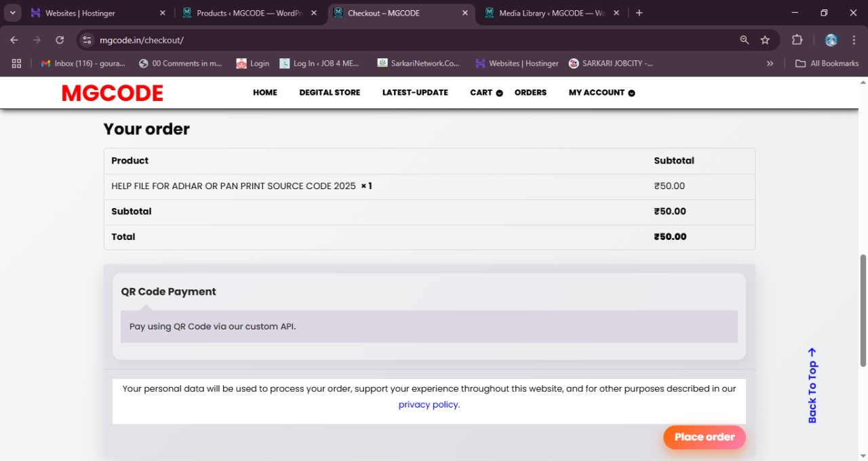The width and height of the screenshot is (868, 461).
Task: Expand the tab search dropdown arrow
Action: (13, 13)
